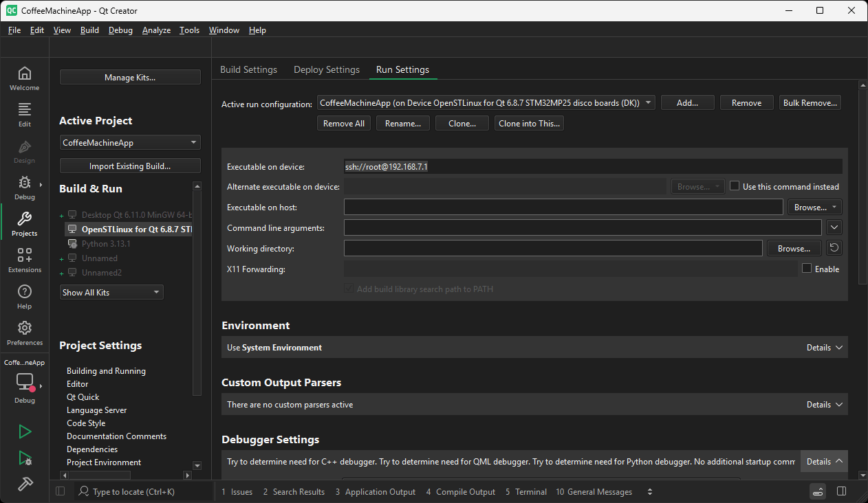Click the Run (green play) icon

click(25, 432)
